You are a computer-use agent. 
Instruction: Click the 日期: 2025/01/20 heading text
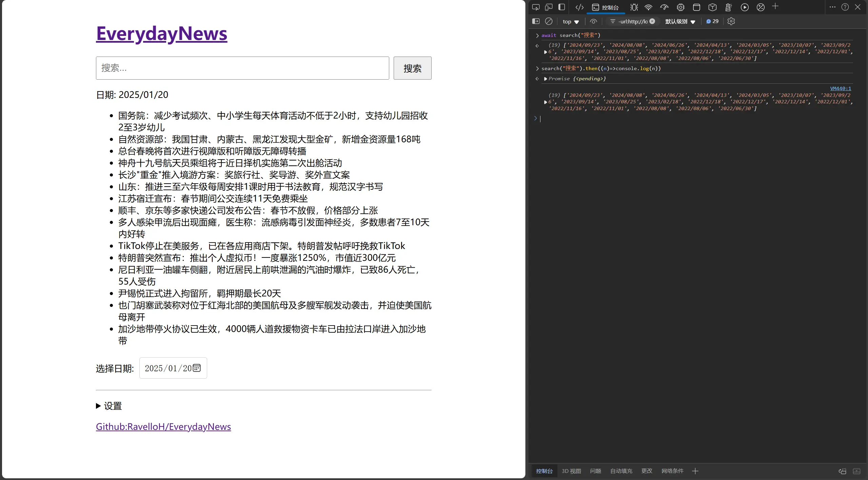pos(132,95)
